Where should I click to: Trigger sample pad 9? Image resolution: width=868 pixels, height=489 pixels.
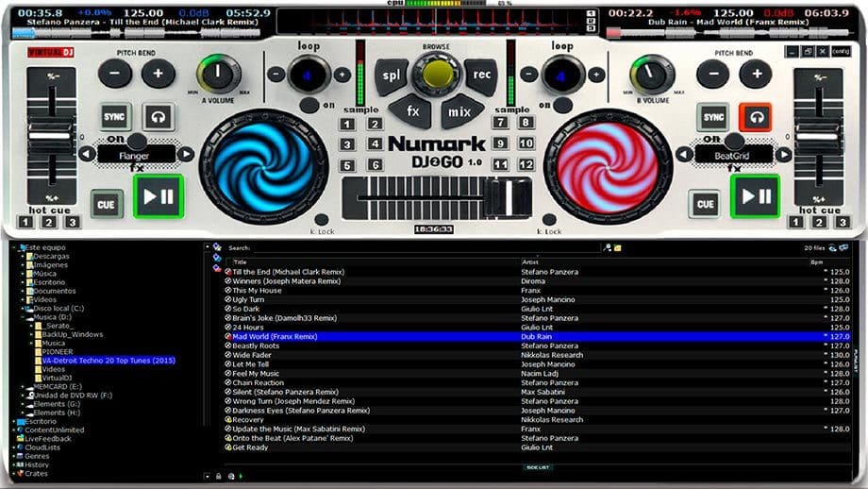(x=500, y=143)
